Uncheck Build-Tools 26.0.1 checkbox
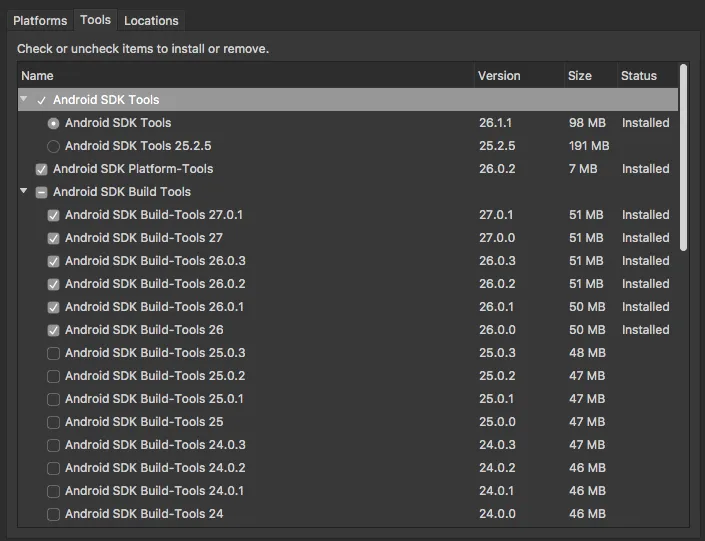 click(54, 307)
